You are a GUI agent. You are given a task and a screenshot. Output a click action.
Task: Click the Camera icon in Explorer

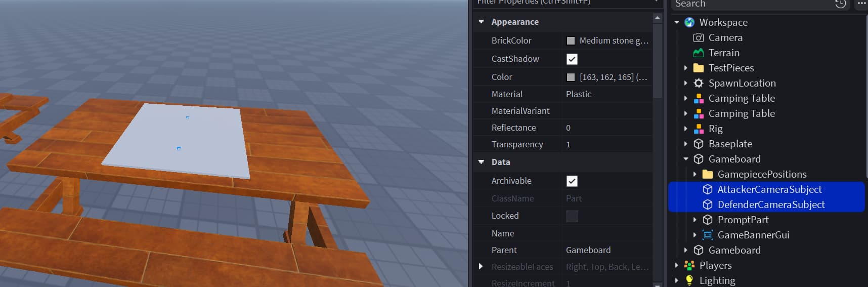pyautogui.click(x=699, y=37)
